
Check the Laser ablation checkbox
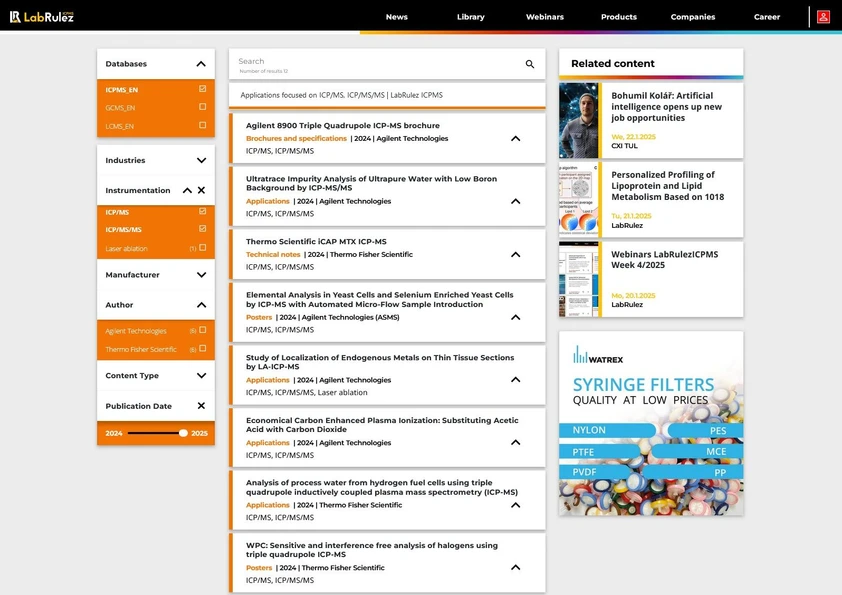point(202,248)
